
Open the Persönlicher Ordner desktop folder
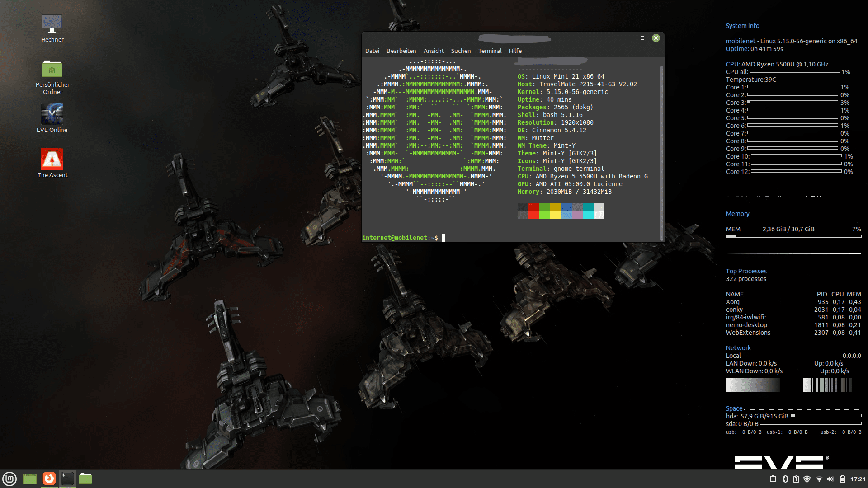pyautogui.click(x=52, y=77)
